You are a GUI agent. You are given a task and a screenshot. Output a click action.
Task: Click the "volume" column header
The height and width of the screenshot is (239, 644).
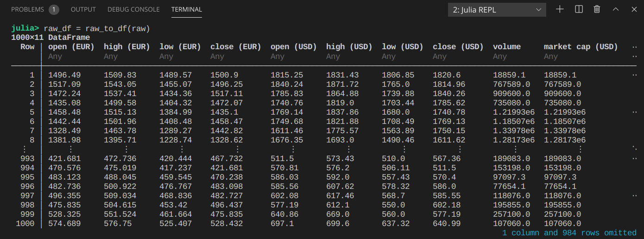pos(507,47)
